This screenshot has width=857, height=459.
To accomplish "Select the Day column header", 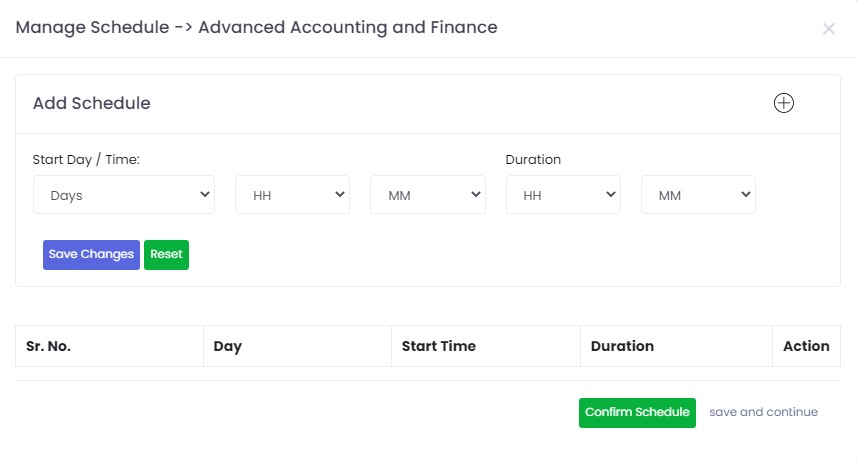I will [x=228, y=346].
